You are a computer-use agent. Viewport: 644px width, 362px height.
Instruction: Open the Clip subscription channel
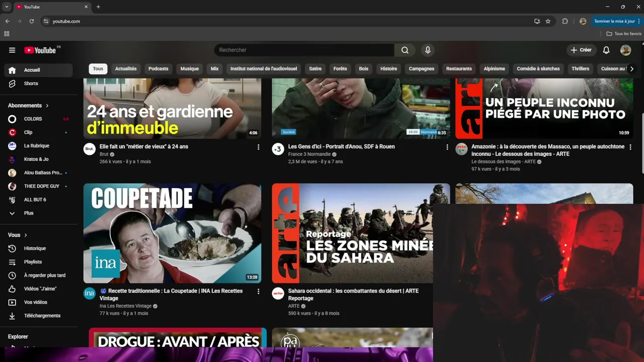pos(38,132)
